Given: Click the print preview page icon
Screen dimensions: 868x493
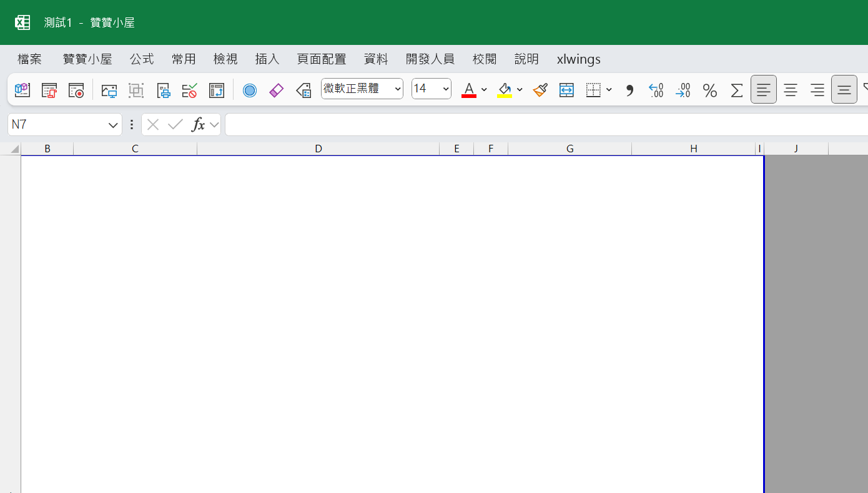Looking at the screenshot, I should [x=163, y=90].
